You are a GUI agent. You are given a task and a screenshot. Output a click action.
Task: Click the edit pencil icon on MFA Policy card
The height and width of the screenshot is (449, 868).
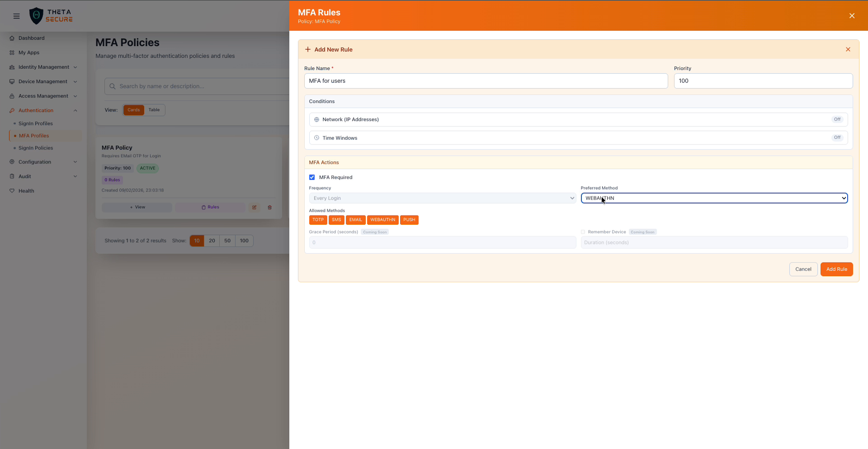[x=254, y=207]
